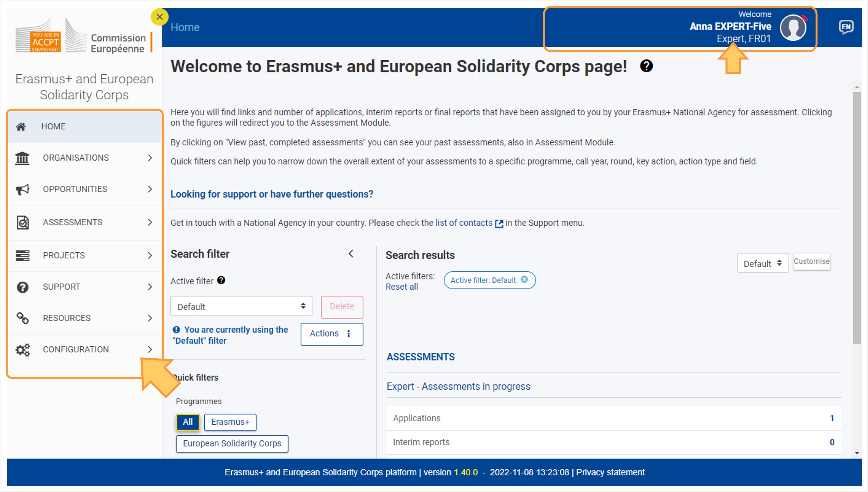Click the Assessments document icon

click(23, 222)
